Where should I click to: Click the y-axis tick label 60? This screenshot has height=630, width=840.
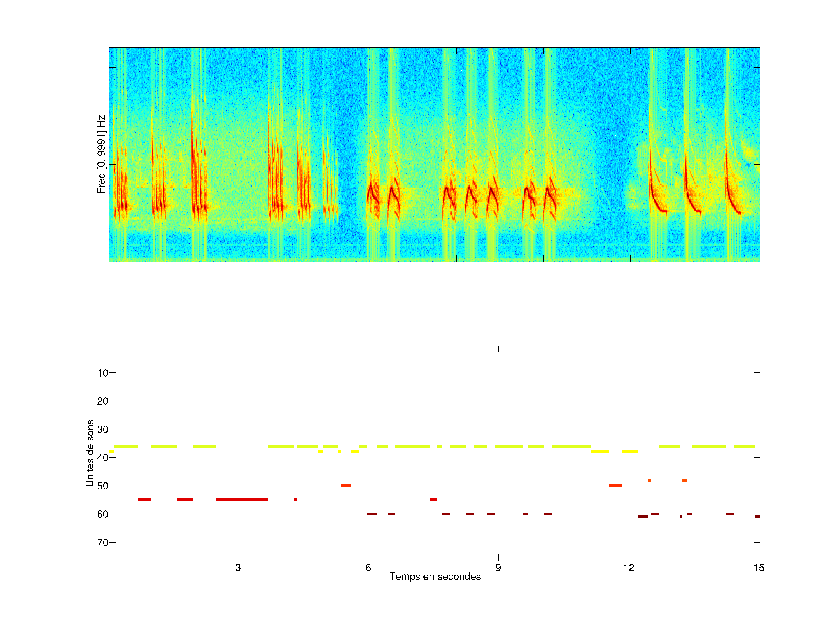coord(103,514)
